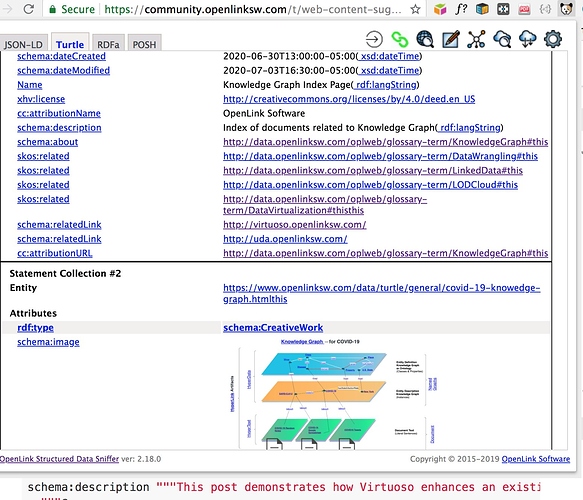Screen dimensions: 583x500
Task: Switch to the JSON-LD tab
Action: point(23,44)
